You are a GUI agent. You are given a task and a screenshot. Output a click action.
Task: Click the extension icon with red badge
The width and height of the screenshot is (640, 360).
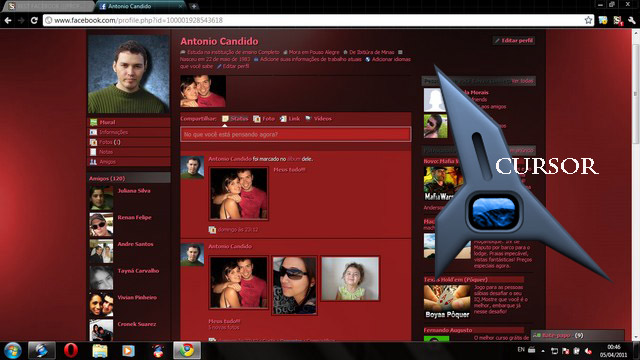(x=618, y=20)
